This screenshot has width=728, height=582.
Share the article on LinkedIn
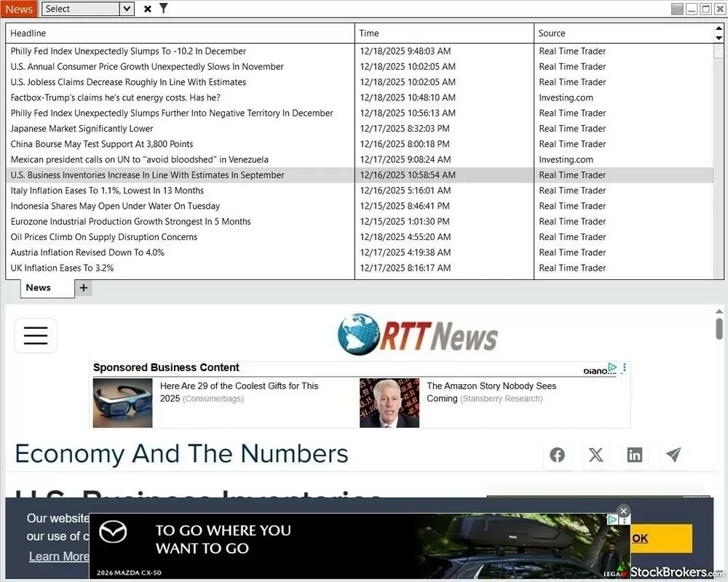click(x=634, y=455)
